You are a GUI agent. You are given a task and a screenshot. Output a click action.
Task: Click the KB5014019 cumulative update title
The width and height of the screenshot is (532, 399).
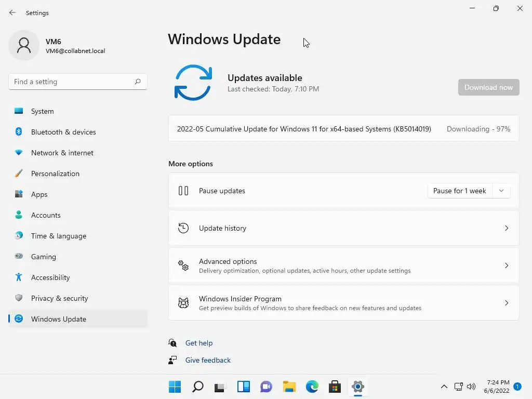tap(304, 129)
